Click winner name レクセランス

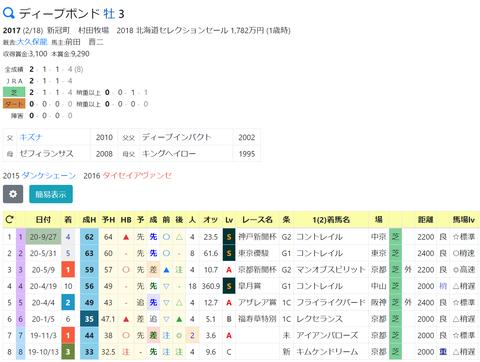pyautogui.click(x=319, y=319)
